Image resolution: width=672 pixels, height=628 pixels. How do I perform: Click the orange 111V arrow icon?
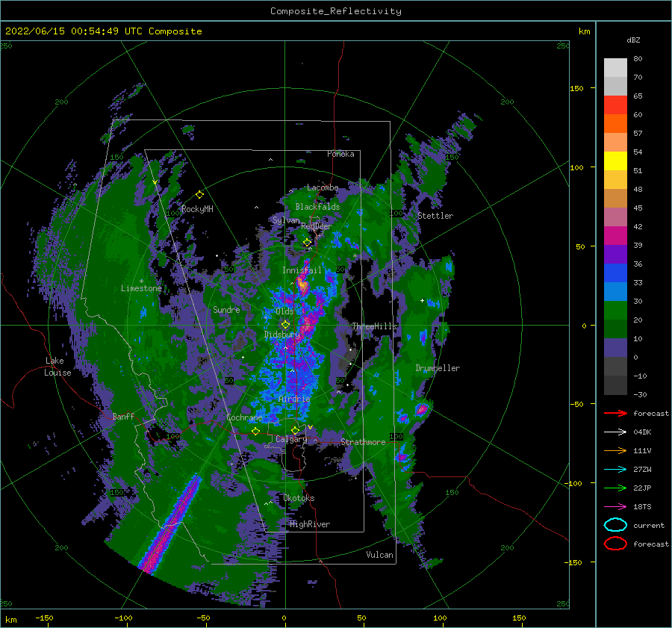615,450
